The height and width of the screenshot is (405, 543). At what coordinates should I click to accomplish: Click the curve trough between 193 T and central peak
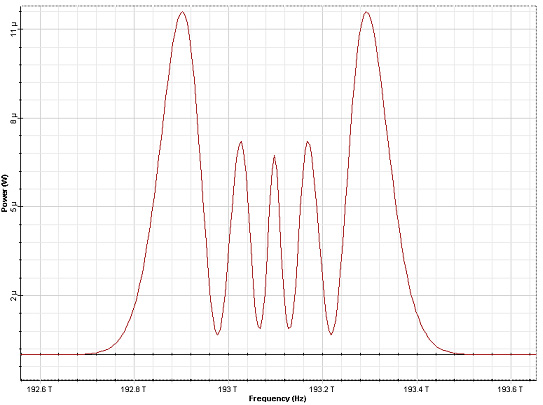click(x=259, y=327)
